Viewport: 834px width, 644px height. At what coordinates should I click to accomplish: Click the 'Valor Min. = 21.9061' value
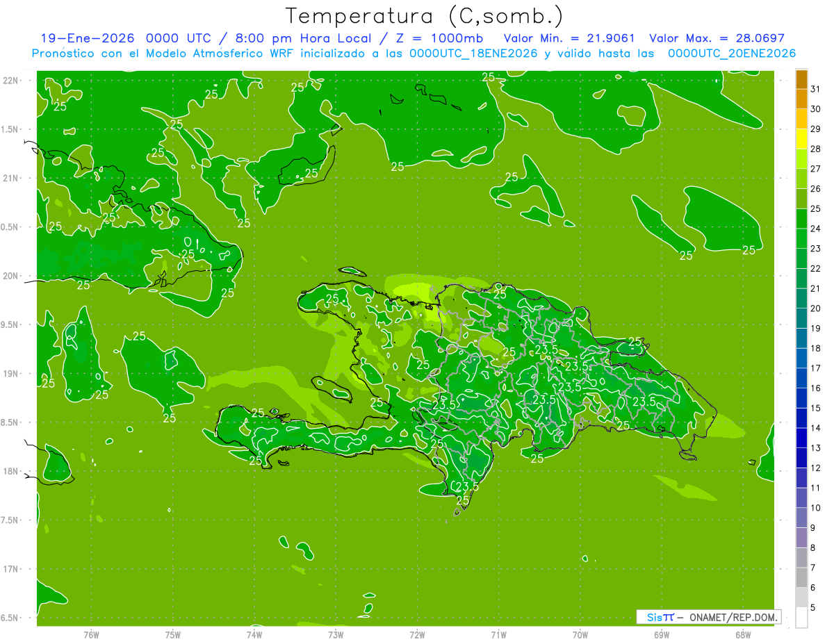coord(569,38)
